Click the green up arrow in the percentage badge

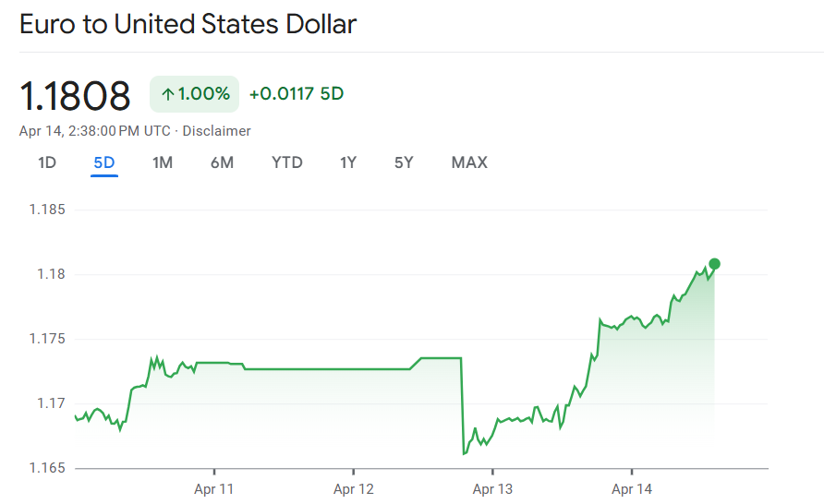[168, 94]
